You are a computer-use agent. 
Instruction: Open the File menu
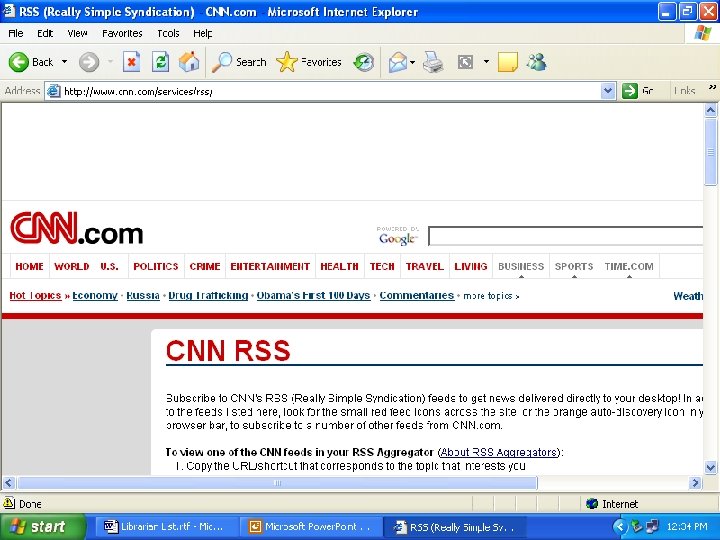click(16, 33)
